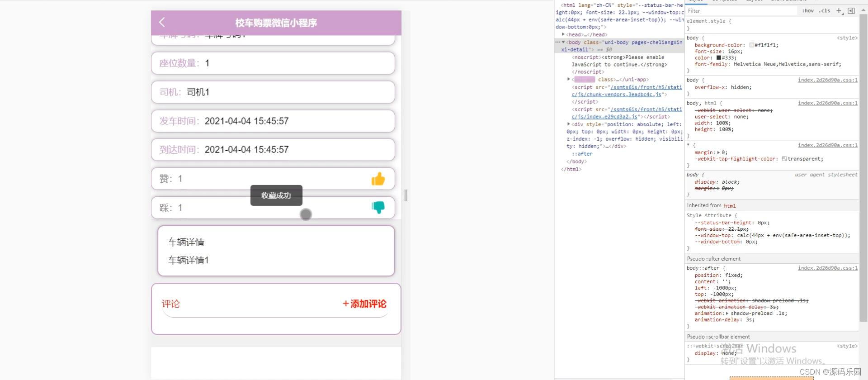Click the +添加评论 button
The width and height of the screenshot is (868, 380).
point(364,304)
